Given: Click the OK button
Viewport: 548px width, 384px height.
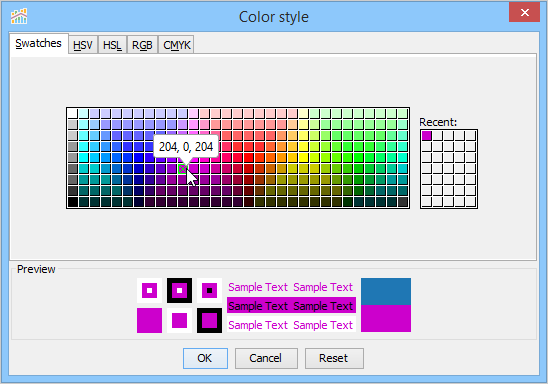Looking at the screenshot, I should pos(205,358).
